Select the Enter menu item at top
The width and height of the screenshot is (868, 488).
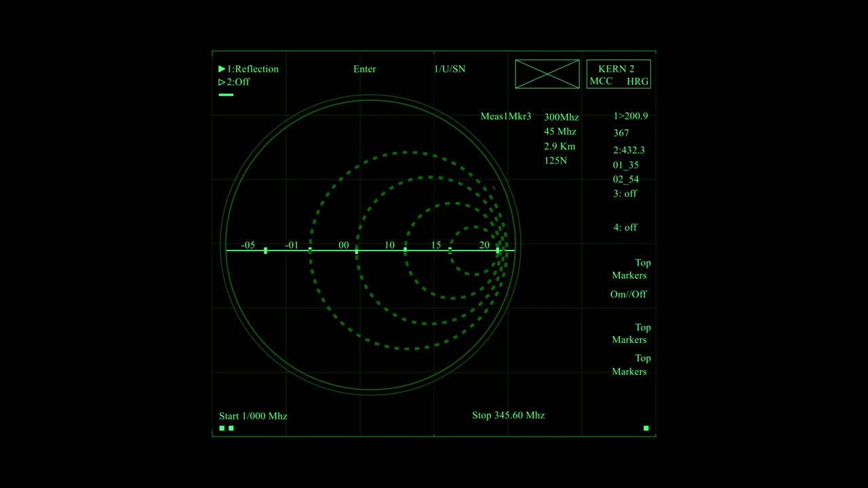tap(365, 69)
